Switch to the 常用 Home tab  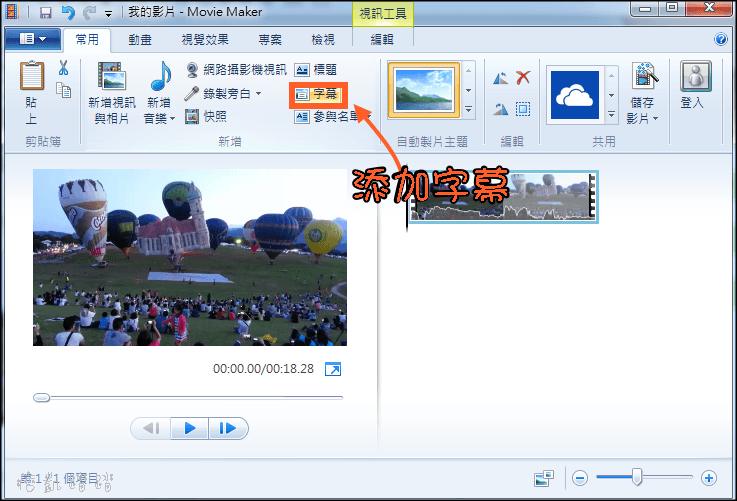tap(87, 39)
